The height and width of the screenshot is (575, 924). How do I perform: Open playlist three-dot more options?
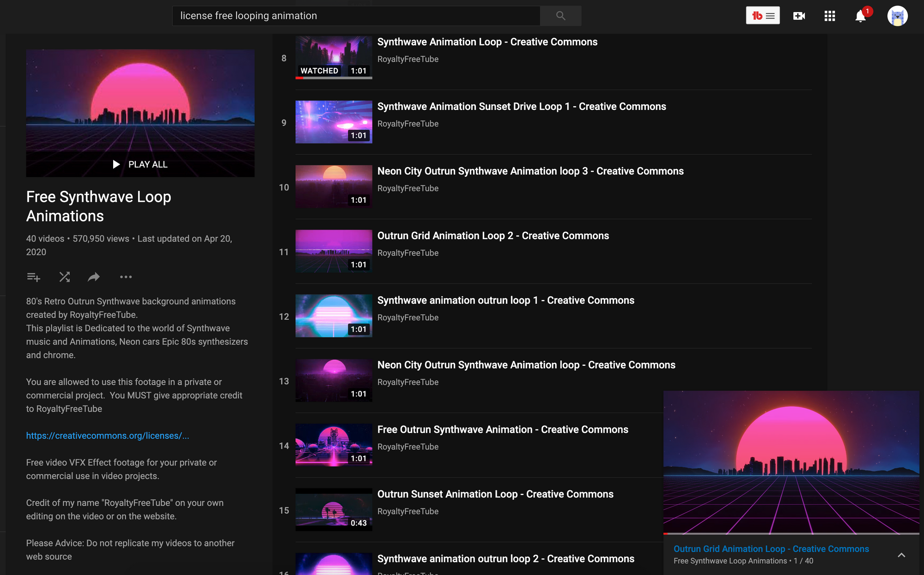(126, 277)
